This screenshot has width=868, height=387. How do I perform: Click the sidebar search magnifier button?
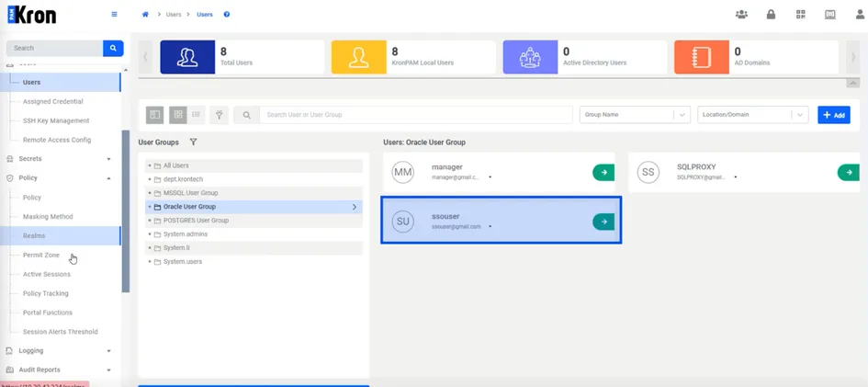point(113,48)
